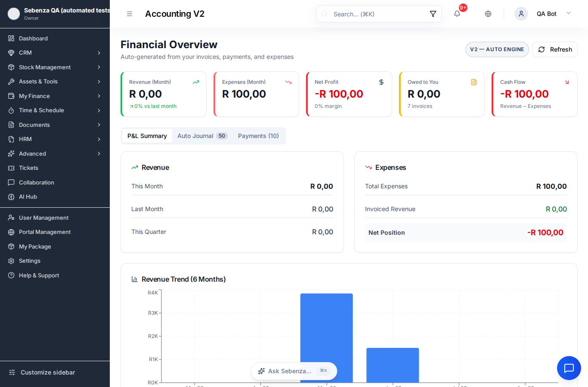Click the Expenses (Month) trend-down icon
This screenshot has width=588, height=387.
pyautogui.click(x=288, y=82)
